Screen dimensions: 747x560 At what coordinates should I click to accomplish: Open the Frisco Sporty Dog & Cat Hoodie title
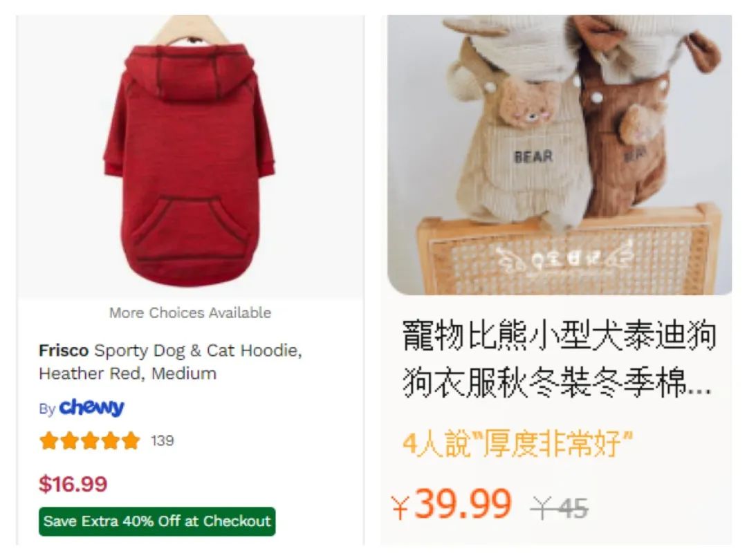pyautogui.click(x=171, y=362)
